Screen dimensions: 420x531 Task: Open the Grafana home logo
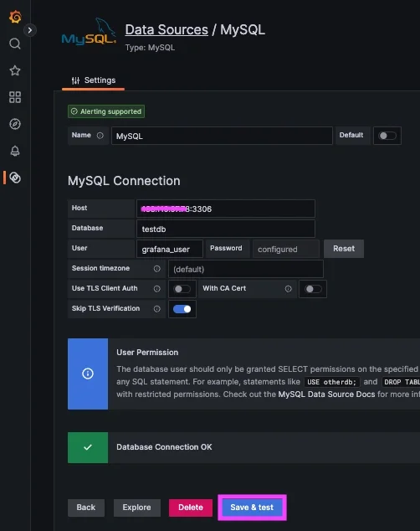(x=15, y=17)
